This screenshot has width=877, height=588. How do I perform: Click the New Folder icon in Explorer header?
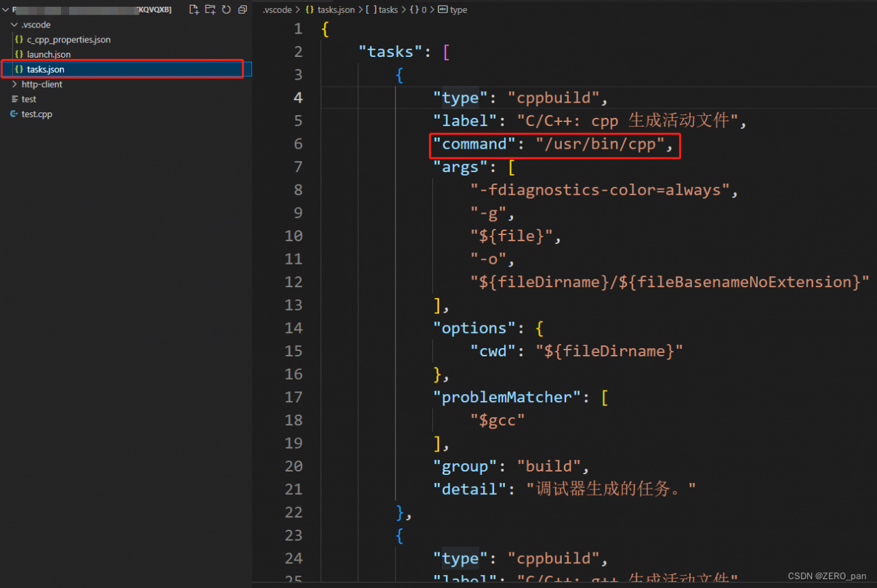click(210, 10)
